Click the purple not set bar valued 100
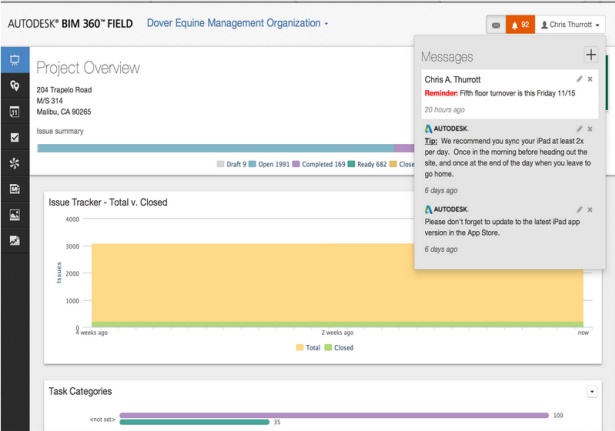 (x=334, y=415)
